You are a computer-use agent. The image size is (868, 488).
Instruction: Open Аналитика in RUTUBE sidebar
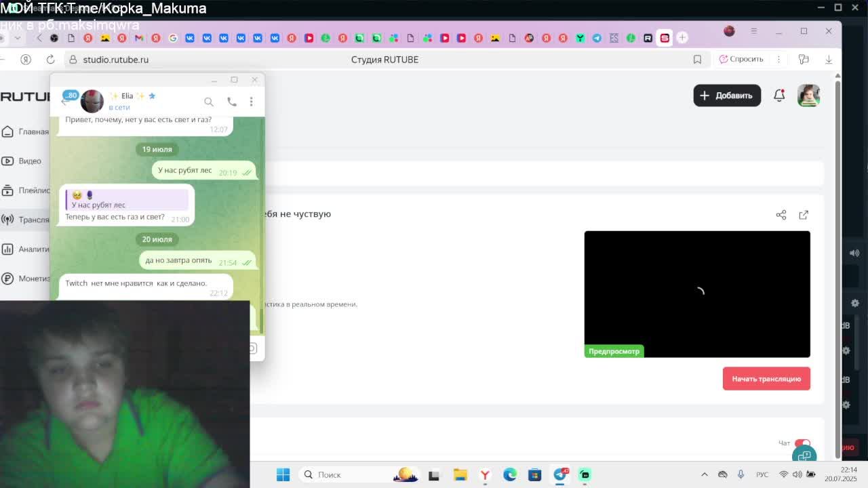point(25,249)
